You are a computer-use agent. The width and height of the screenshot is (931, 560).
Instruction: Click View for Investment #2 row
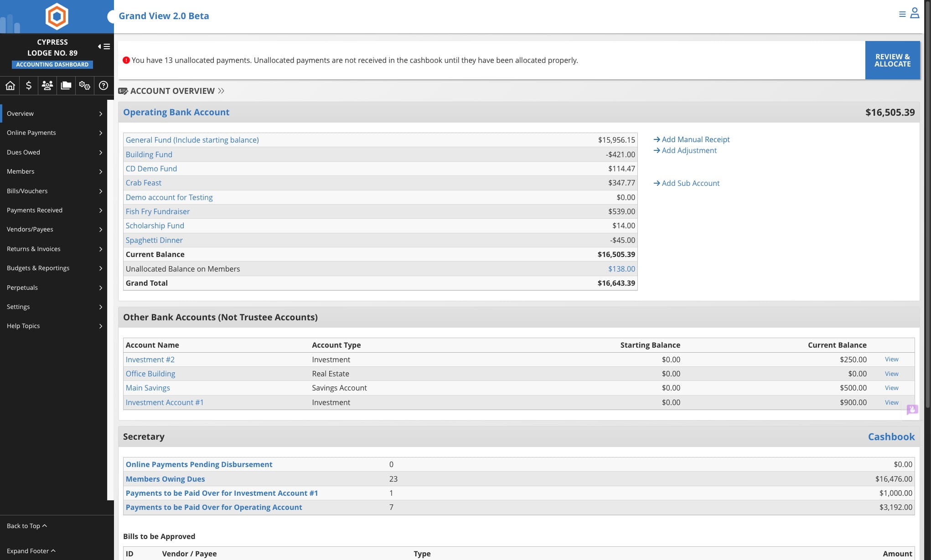(x=891, y=359)
